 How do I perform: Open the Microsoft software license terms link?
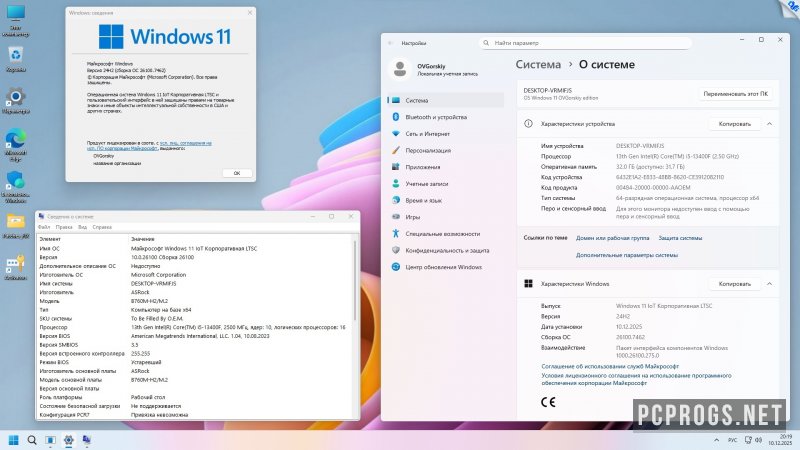pyautogui.click(x=636, y=379)
